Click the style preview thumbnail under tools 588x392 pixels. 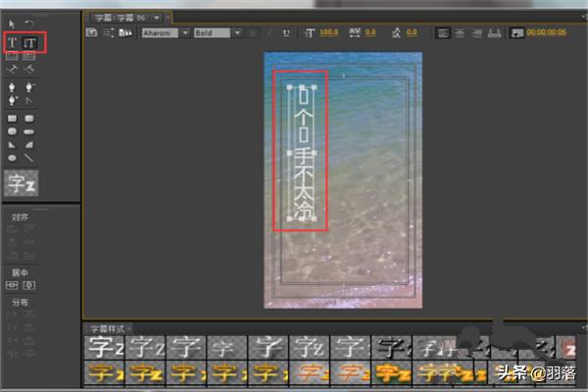(x=22, y=183)
